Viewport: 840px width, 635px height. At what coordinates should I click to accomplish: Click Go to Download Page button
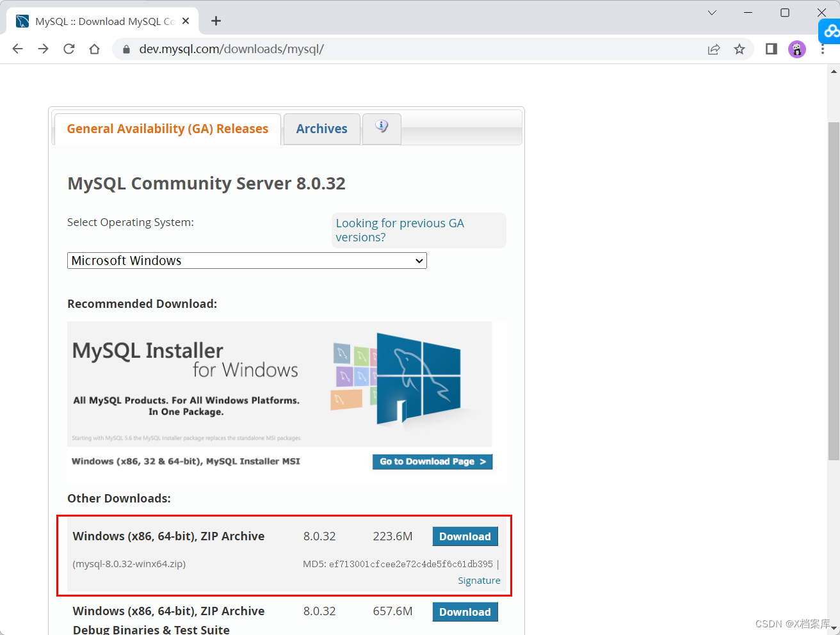click(432, 462)
